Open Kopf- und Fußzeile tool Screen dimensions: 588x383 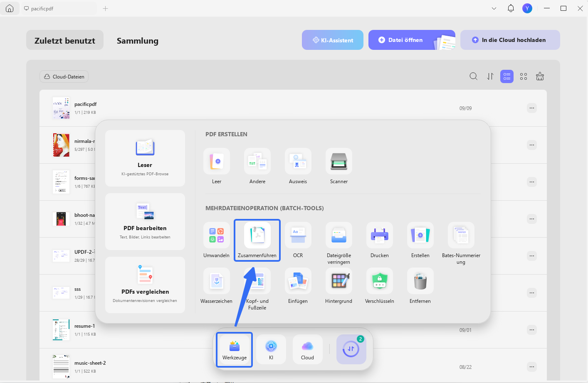coord(257,281)
